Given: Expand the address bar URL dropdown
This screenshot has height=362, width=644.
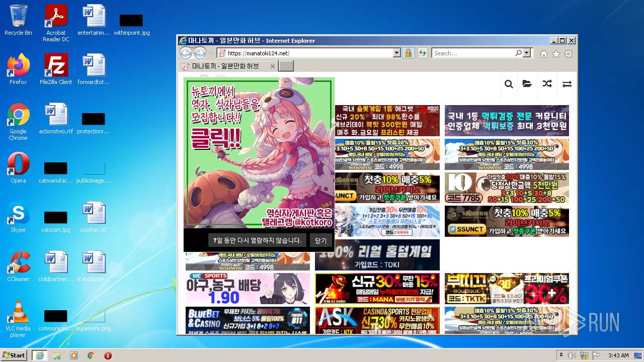Looking at the screenshot, I should point(396,53).
